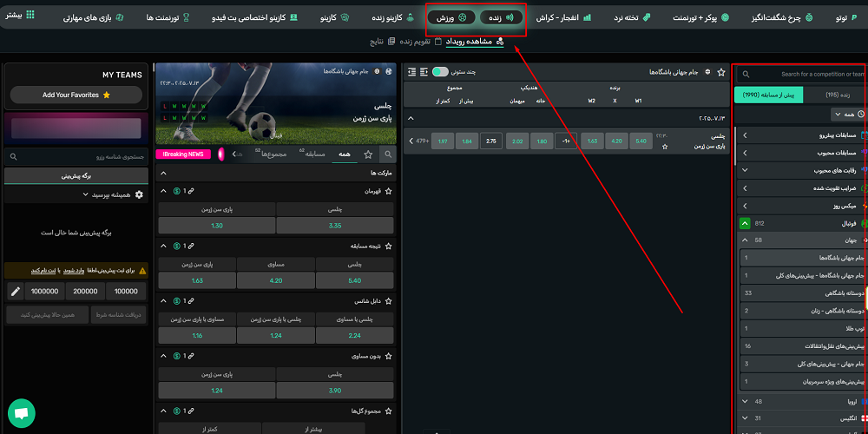Screen dimensions: 868x434
Task: Click the جستجوی شناسه رزرو input field
Action: pyautogui.click(x=76, y=156)
